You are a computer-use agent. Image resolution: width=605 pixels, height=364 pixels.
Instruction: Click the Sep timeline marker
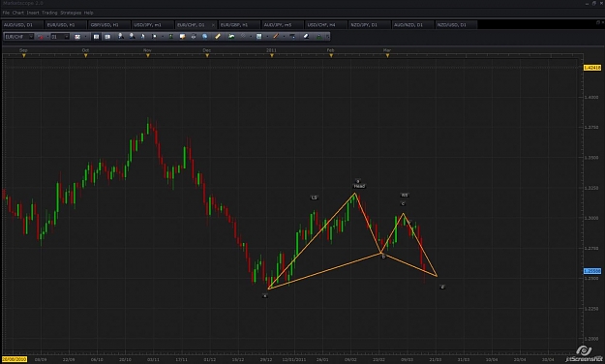point(23,55)
